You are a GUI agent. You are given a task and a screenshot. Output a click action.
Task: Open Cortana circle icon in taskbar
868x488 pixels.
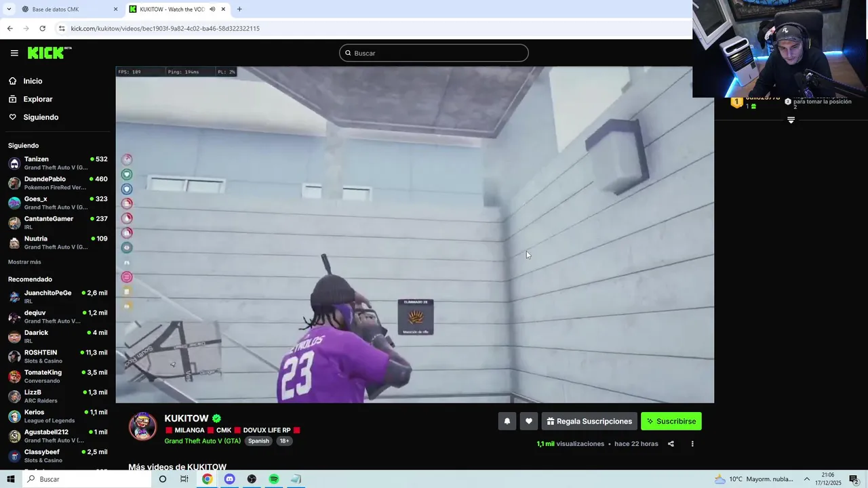click(x=163, y=479)
